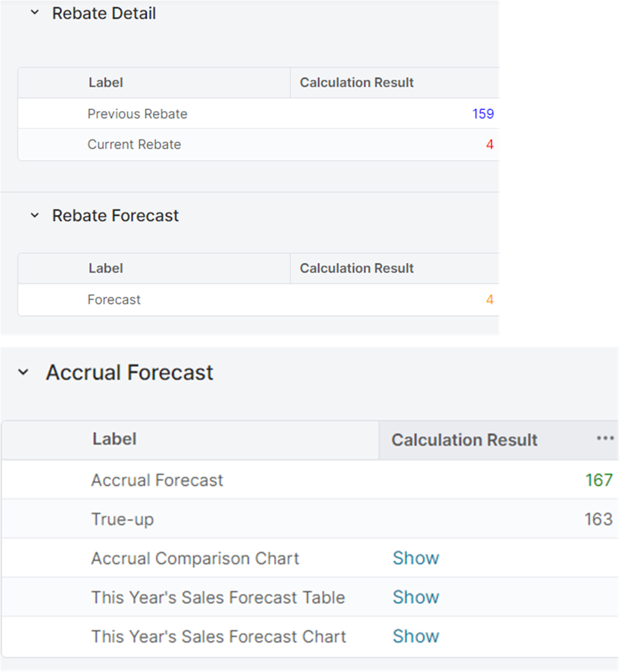Select the green Accrual Forecast value 167
620x672 pixels.
[x=599, y=480]
